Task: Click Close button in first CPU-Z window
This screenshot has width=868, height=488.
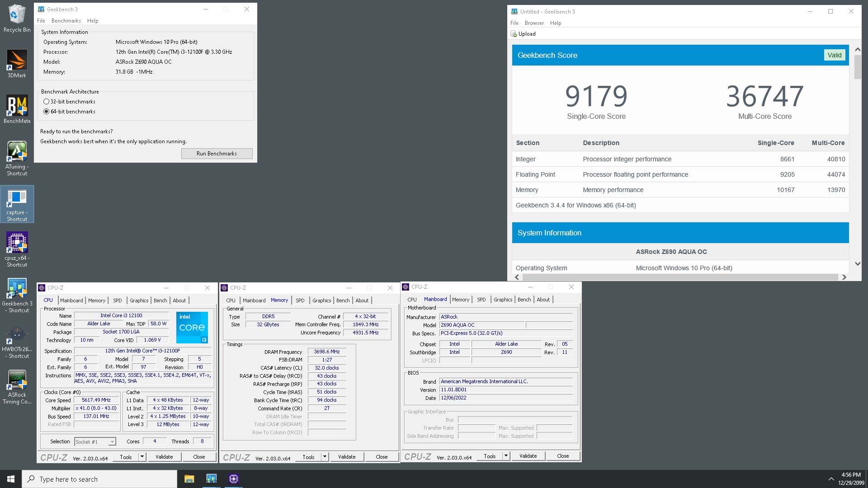Action: (199, 457)
